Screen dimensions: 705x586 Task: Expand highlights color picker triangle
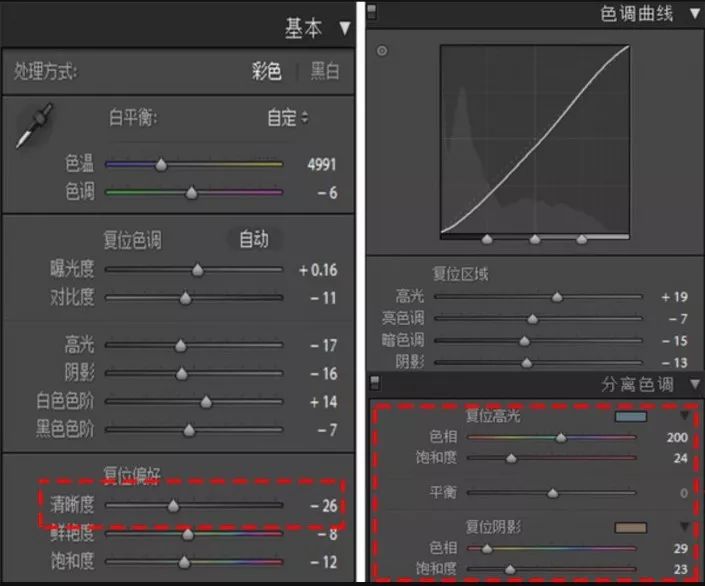click(685, 415)
